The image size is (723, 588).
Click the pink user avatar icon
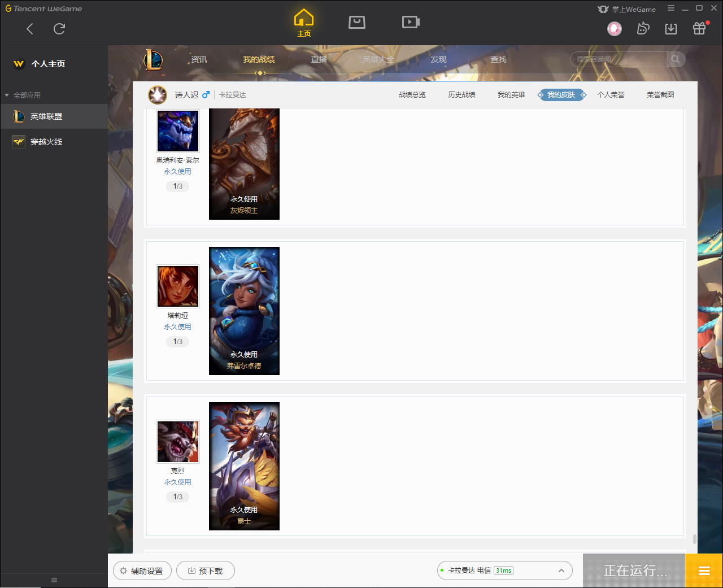[615, 28]
